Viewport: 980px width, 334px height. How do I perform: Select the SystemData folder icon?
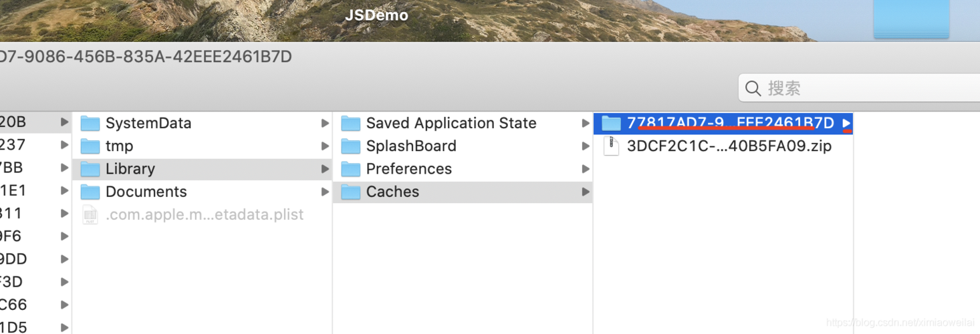(90, 124)
